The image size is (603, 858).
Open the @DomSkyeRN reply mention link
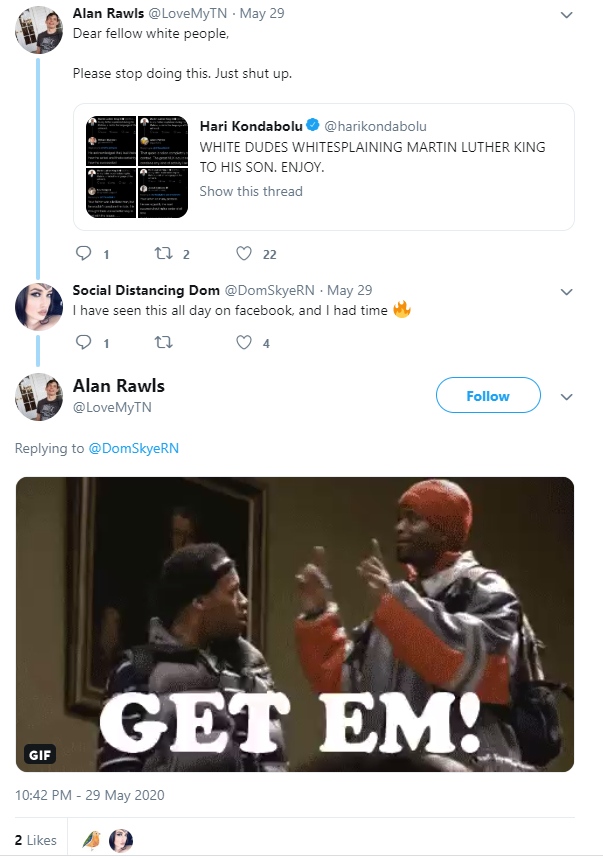pos(134,448)
